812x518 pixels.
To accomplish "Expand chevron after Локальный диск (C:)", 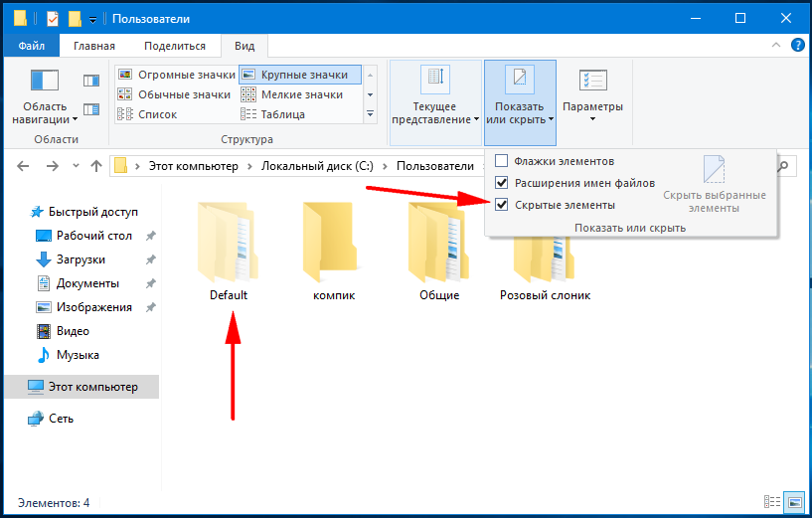I will (x=385, y=166).
